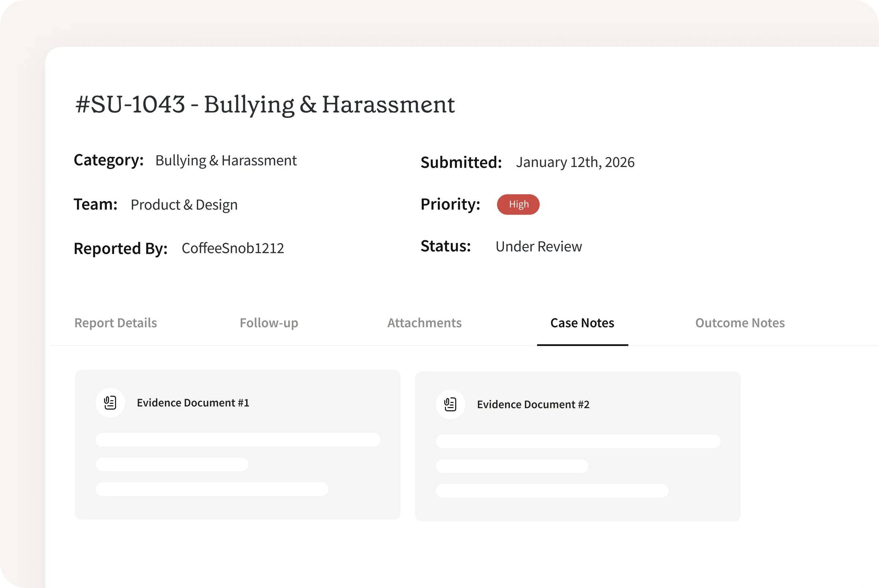
Task: Click the Evidence Document #1 file icon
Action: [x=110, y=402]
